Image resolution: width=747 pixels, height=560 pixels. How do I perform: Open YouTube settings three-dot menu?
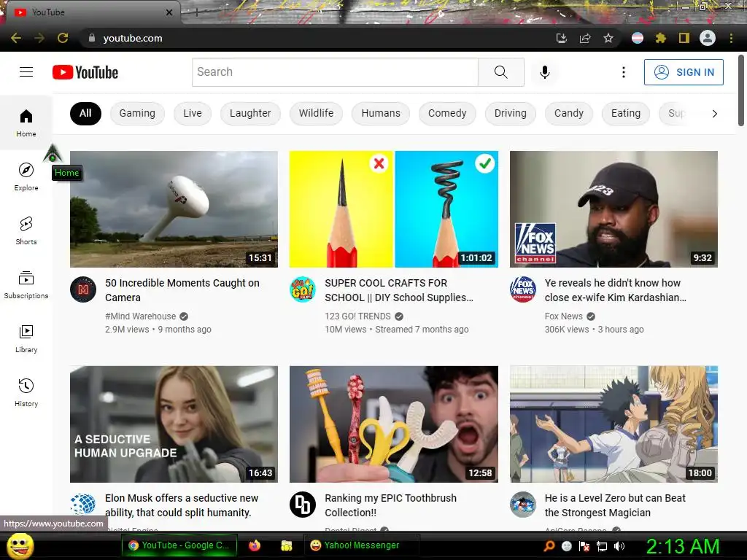click(x=623, y=72)
